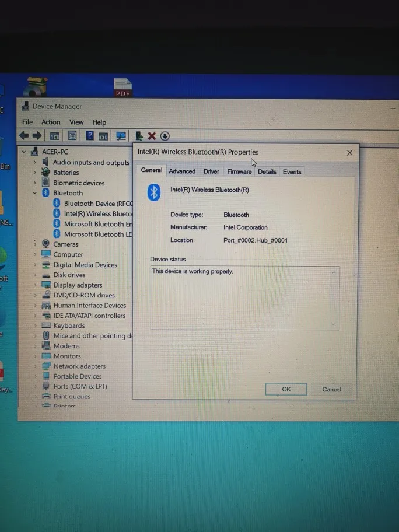Click the Monitors icon
This screenshot has width=399, height=532.
coord(46,356)
